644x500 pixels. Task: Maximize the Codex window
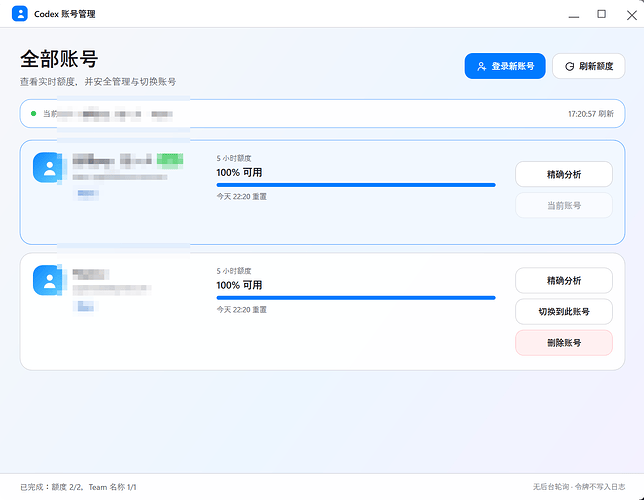(x=601, y=14)
